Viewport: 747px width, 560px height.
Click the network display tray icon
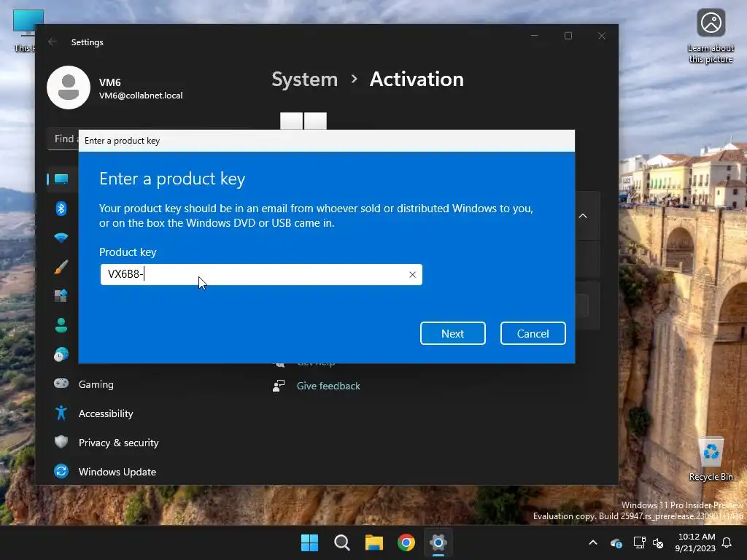point(639,542)
